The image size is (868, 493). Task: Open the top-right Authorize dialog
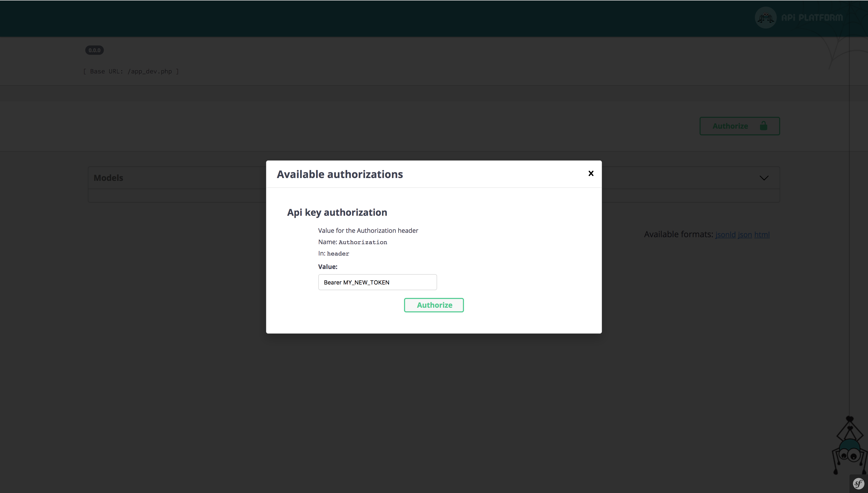click(739, 126)
